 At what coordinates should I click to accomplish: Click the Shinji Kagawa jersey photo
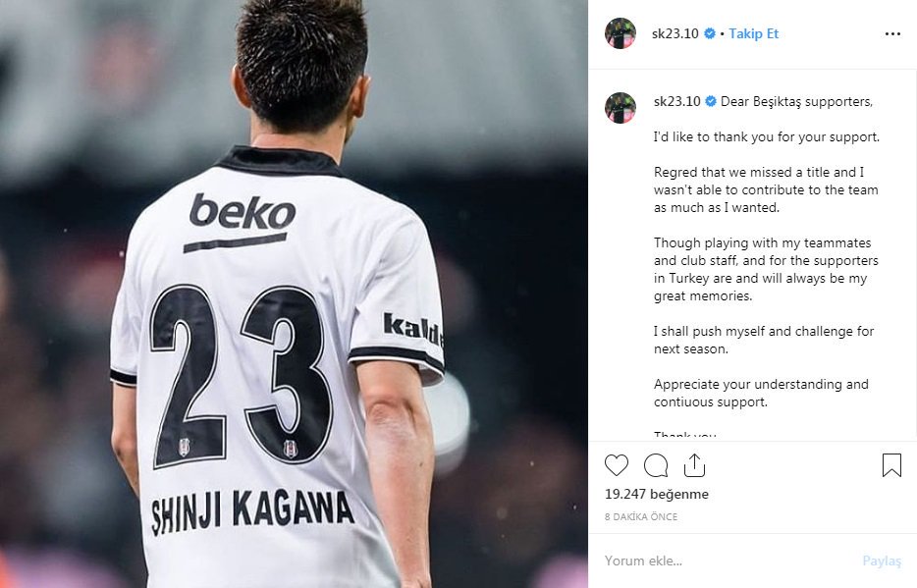click(x=294, y=294)
